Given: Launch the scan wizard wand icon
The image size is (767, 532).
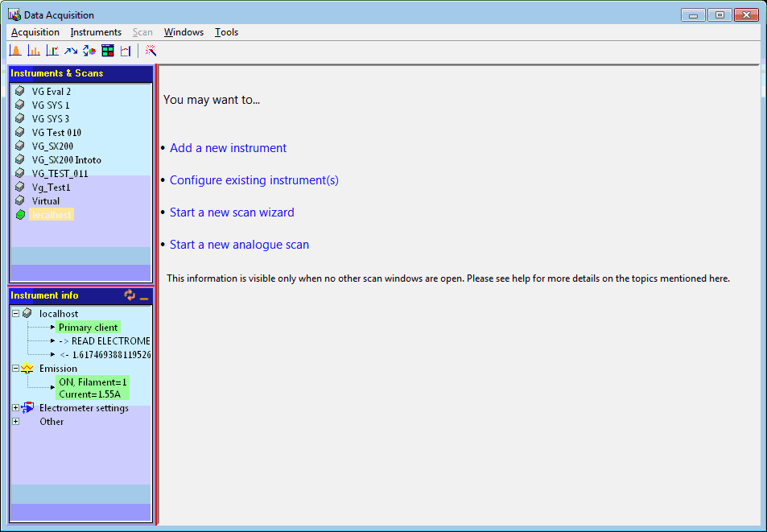Looking at the screenshot, I should [150, 51].
